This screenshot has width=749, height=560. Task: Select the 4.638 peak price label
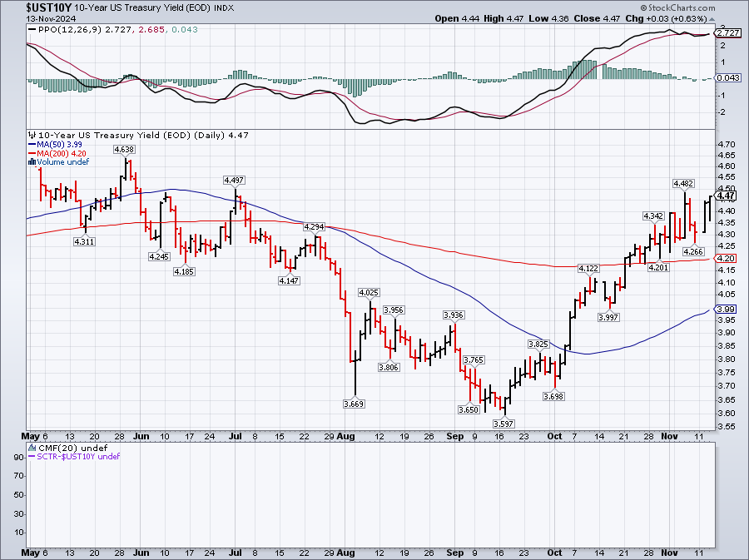(x=124, y=150)
